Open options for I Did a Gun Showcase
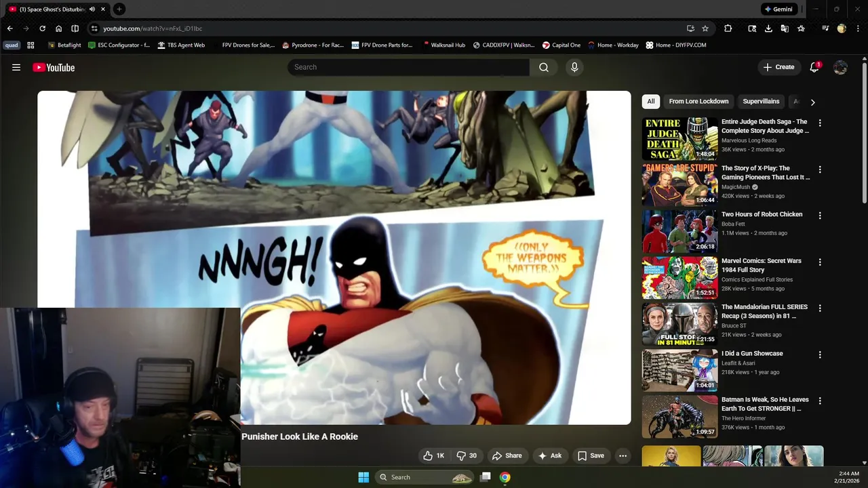The image size is (868, 488). [x=820, y=354]
